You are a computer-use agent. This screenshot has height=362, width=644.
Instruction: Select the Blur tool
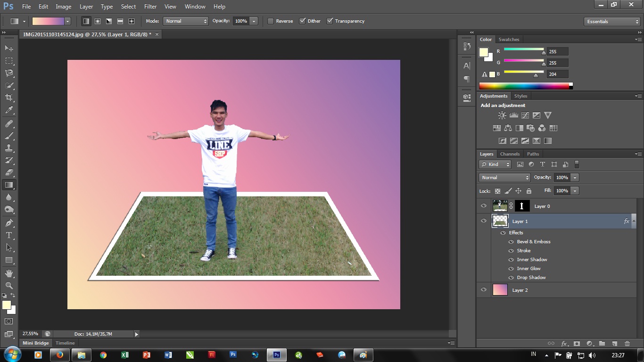[9, 197]
